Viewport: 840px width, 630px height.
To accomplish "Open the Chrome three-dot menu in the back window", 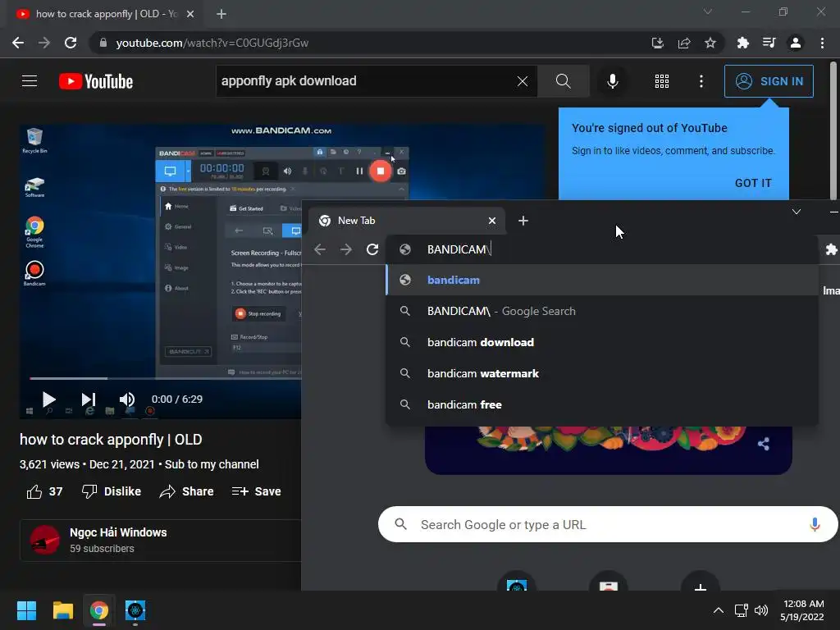I will (822, 43).
